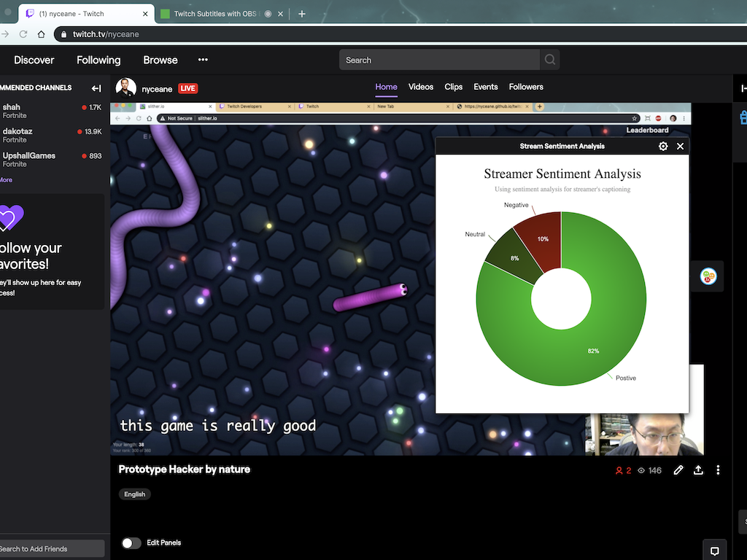Click the Leaderboard label in the stream

coord(647,130)
